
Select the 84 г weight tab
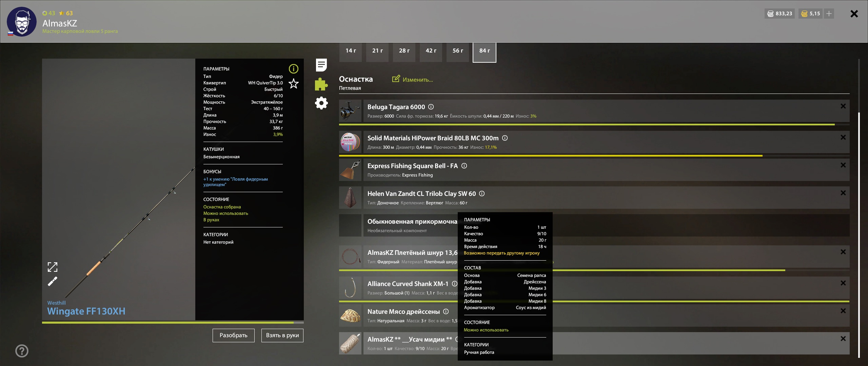click(x=485, y=52)
